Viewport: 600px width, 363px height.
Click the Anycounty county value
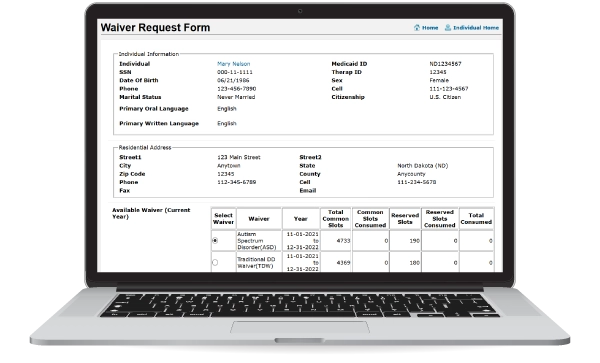click(x=411, y=174)
